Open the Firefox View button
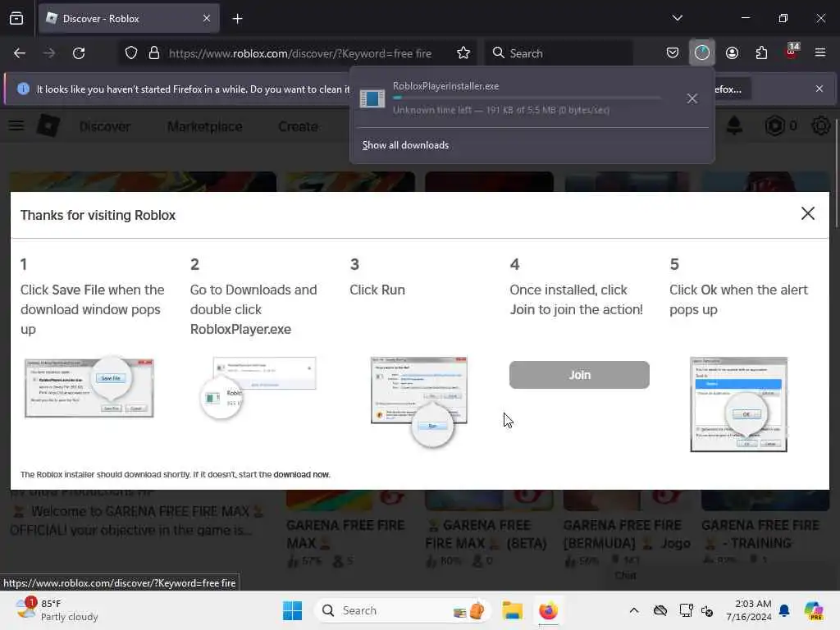This screenshot has height=630, width=840. click(x=16, y=18)
